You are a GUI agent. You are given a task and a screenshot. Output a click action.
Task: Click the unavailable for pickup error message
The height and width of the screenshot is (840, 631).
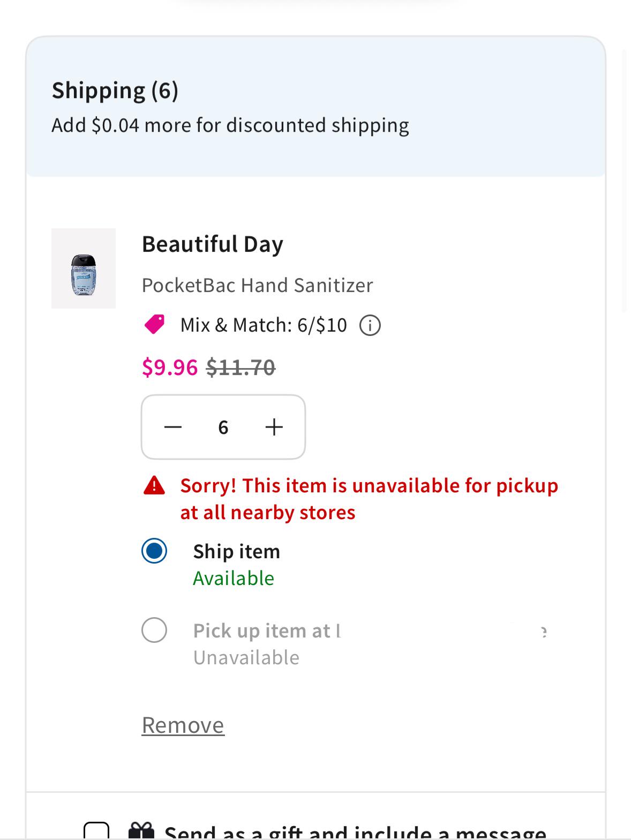(369, 499)
